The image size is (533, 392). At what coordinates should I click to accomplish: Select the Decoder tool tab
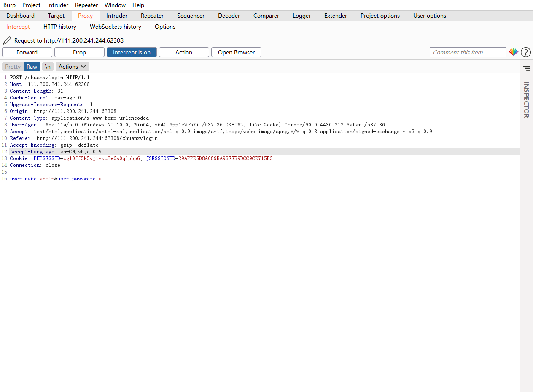point(229,16)
